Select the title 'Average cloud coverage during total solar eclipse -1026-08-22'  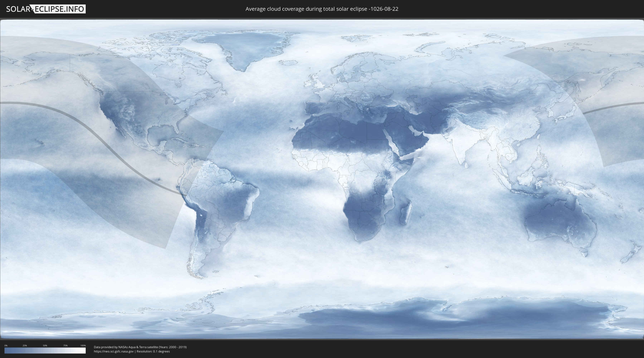(322, 9)
